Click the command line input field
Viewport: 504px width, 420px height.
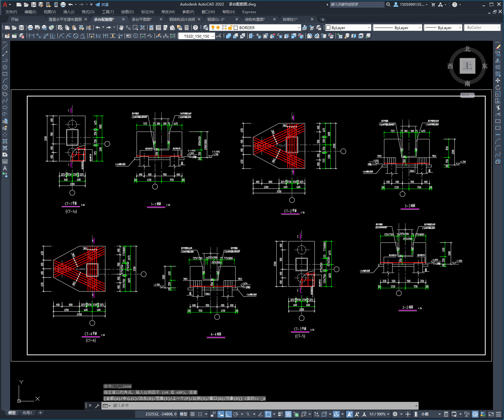point(260,406)
